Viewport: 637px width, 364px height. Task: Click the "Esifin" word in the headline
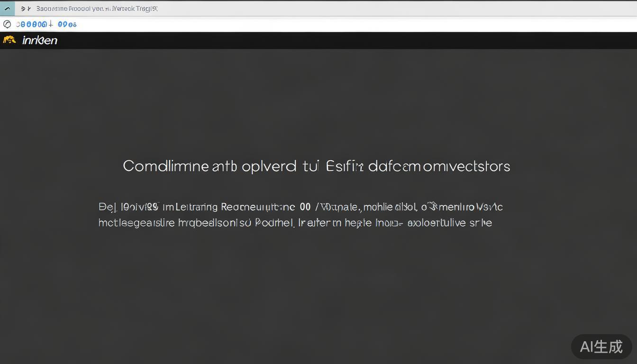(x=345, y=166)
